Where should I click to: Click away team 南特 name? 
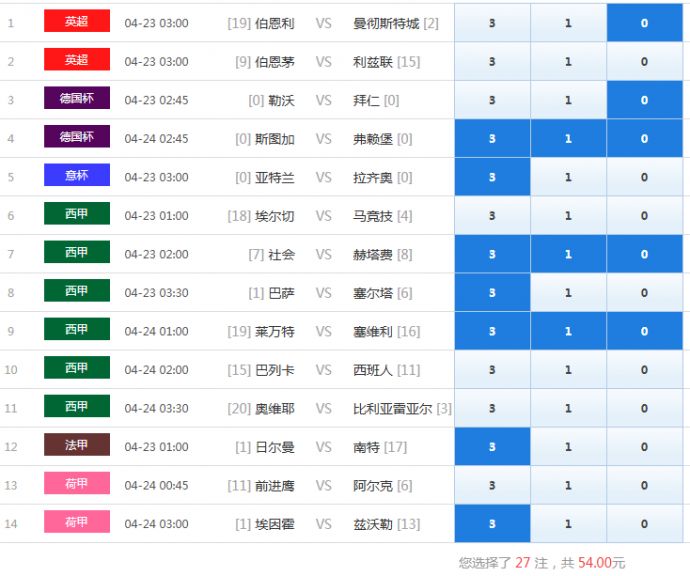tap(367, 447)
